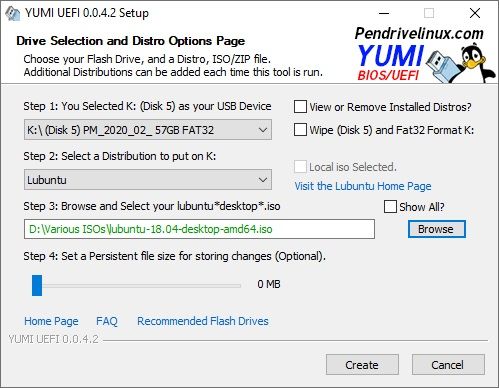
Task: Click Step 3 Browse and Select label
Action: 152,206
